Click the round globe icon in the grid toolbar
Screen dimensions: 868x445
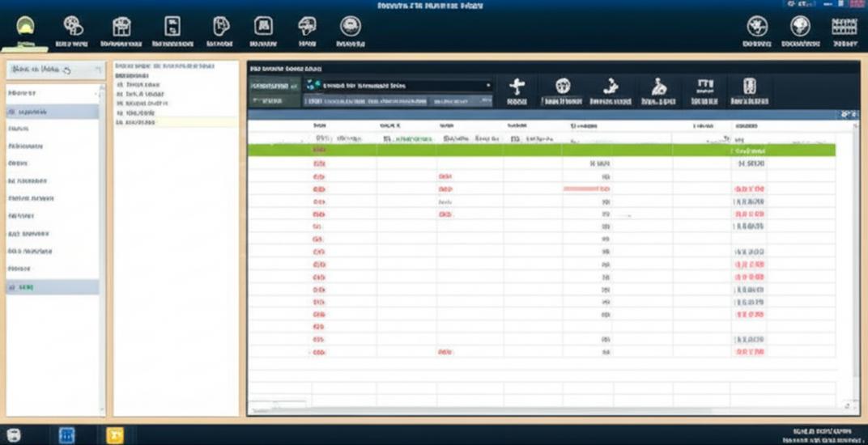(x=563, y=87)
